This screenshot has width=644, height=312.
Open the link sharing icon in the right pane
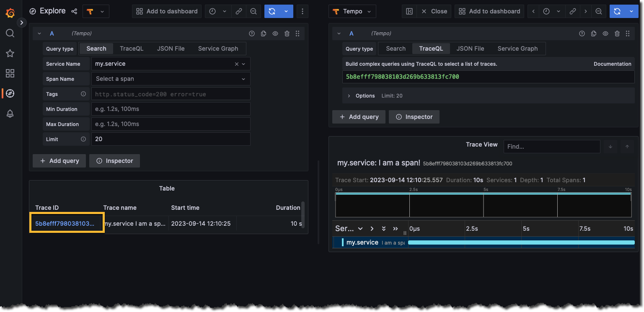point(572,11)
